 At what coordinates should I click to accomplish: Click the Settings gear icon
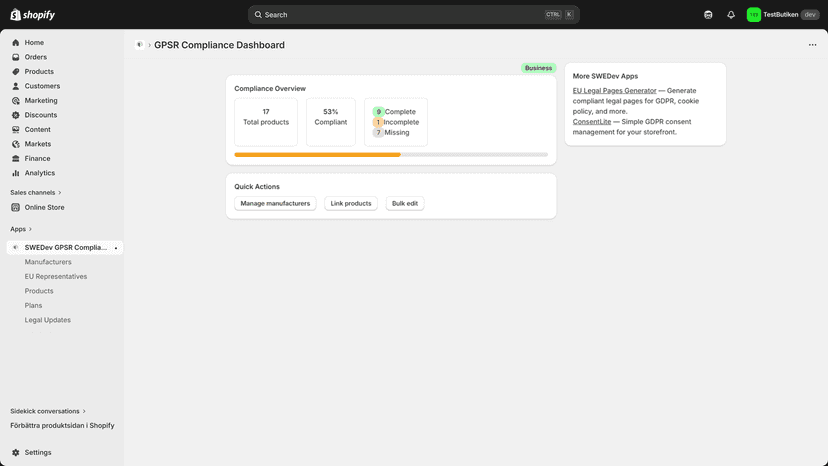click(16, 453)
